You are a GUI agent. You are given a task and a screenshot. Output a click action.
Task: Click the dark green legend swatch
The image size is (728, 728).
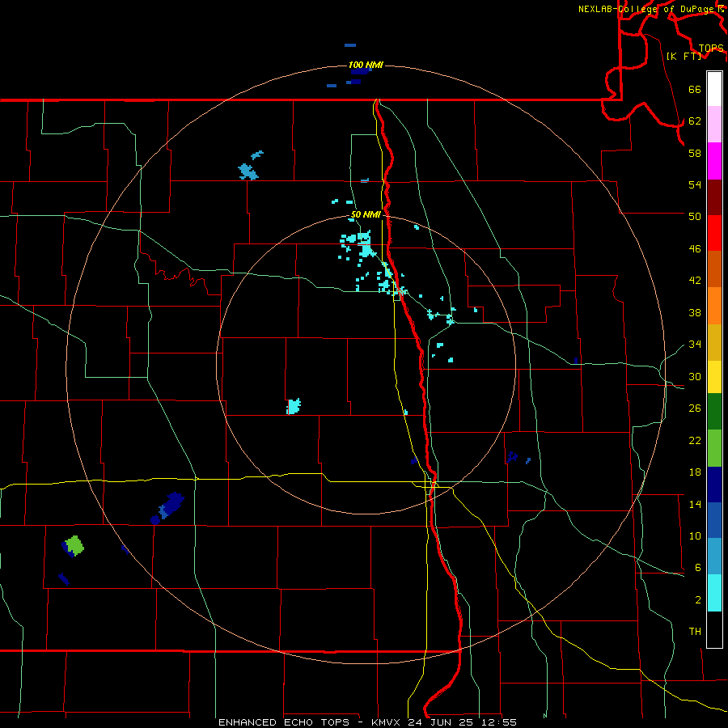714,412
